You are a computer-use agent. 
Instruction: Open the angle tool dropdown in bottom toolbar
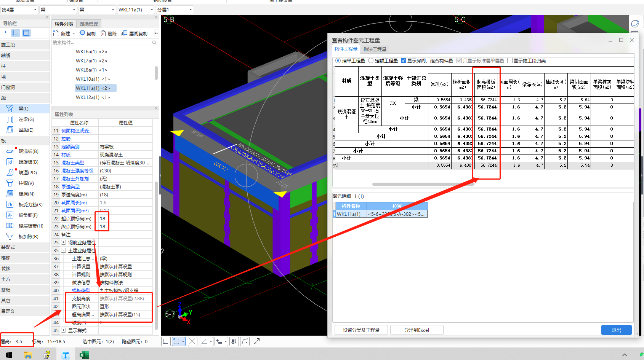tap(210, 341)
